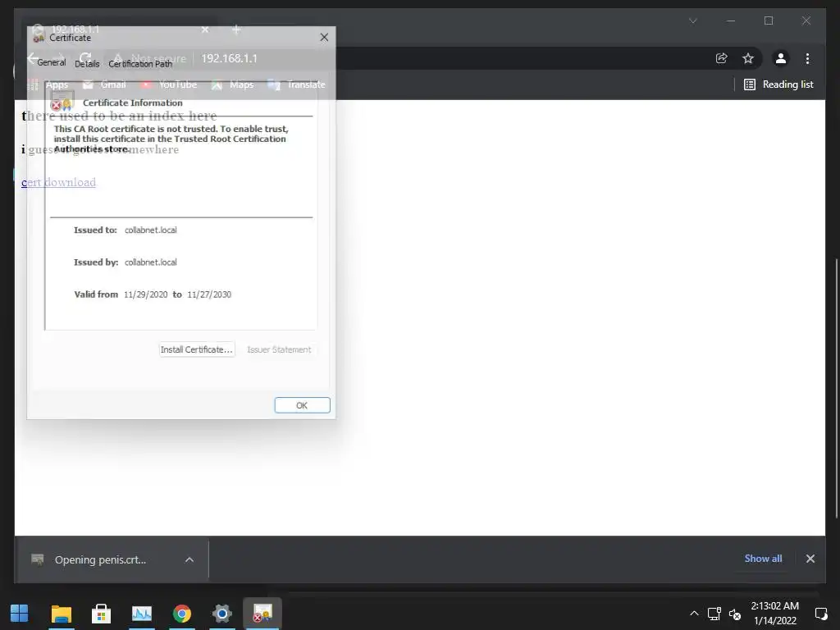The width and height of the screenshot is (840, 630).
Task: Open the Chrome share page icon
Action: click(722, 58)
